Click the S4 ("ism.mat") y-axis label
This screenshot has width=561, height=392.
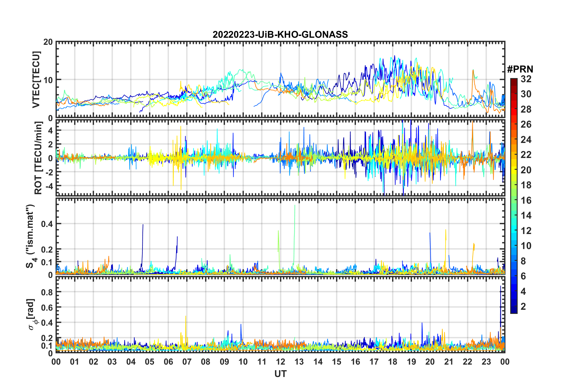[x=31, y=236]
